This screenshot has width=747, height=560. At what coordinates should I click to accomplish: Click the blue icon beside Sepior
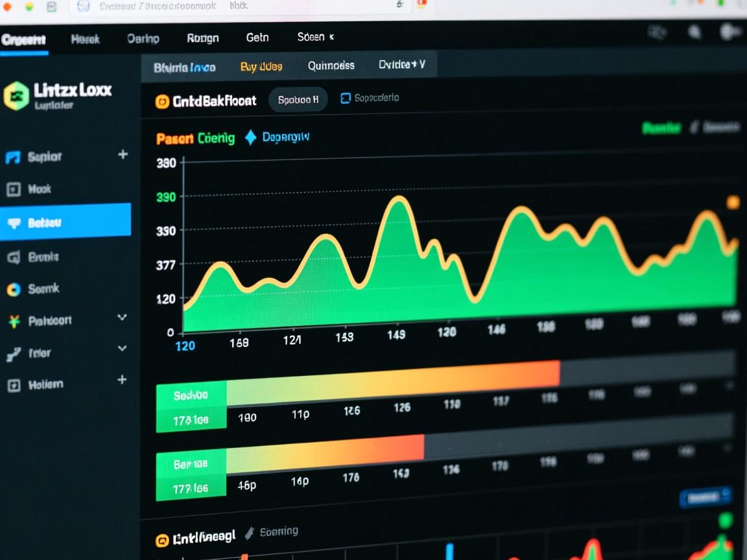(x=13, y=157)
